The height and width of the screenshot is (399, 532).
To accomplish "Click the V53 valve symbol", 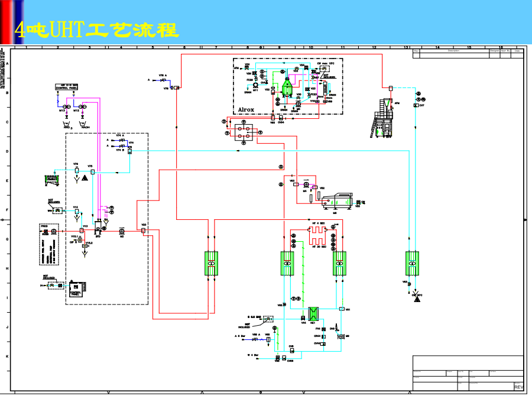I will pos(296,184).
